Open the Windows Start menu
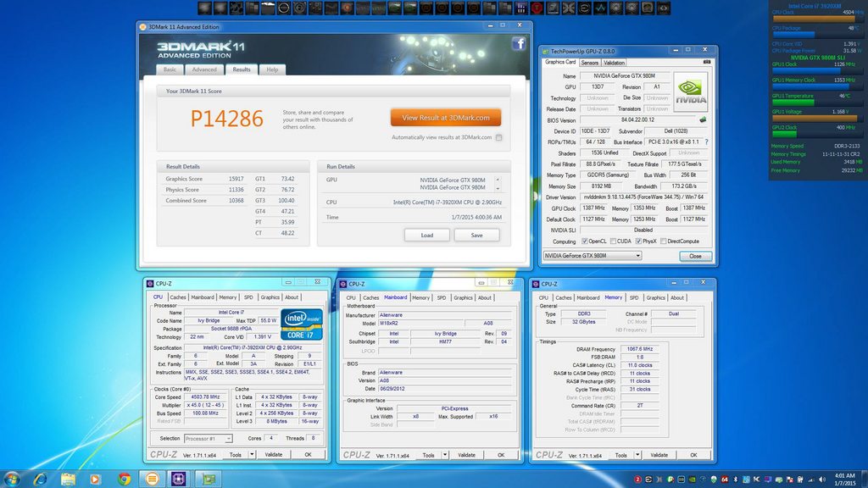 pos(12,479)
